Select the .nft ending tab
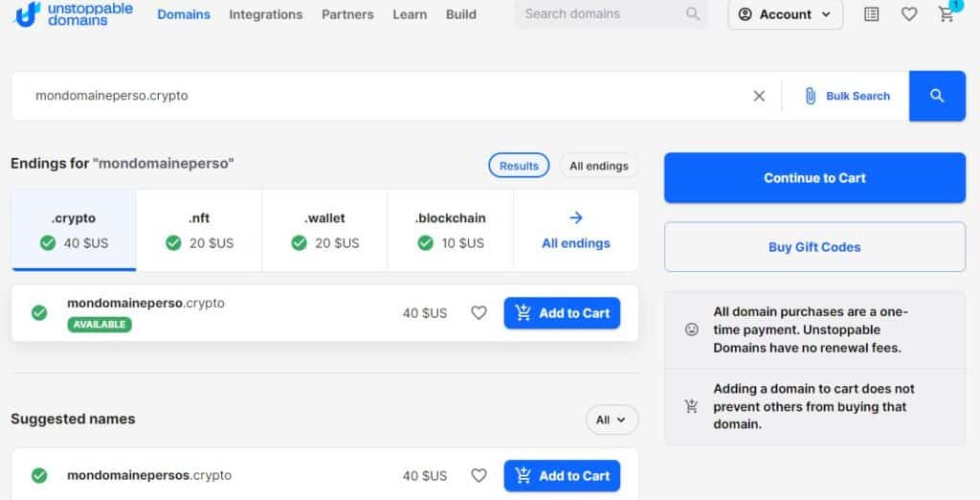This screenshot has width=980, height=500. [x=199, y=230]
